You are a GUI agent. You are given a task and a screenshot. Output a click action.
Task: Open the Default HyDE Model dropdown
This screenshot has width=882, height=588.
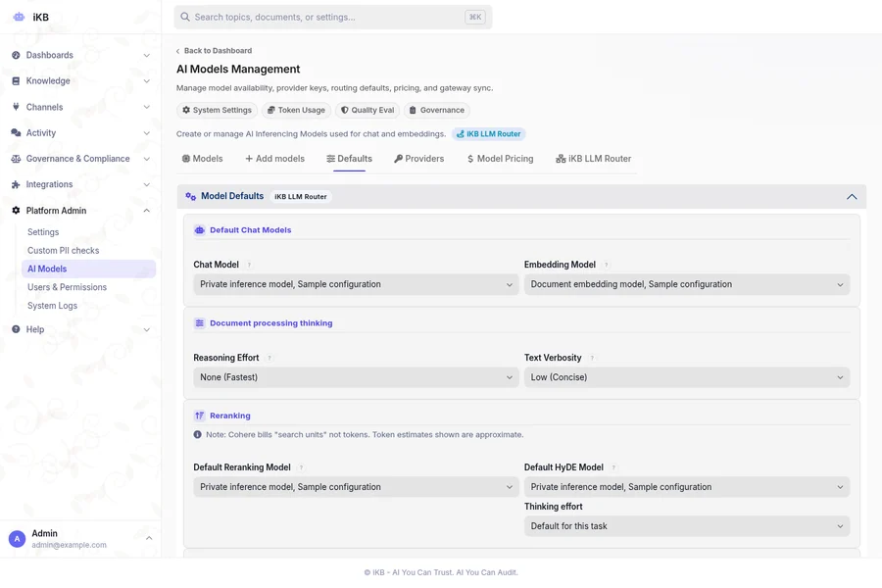click(x=687, y=487)
